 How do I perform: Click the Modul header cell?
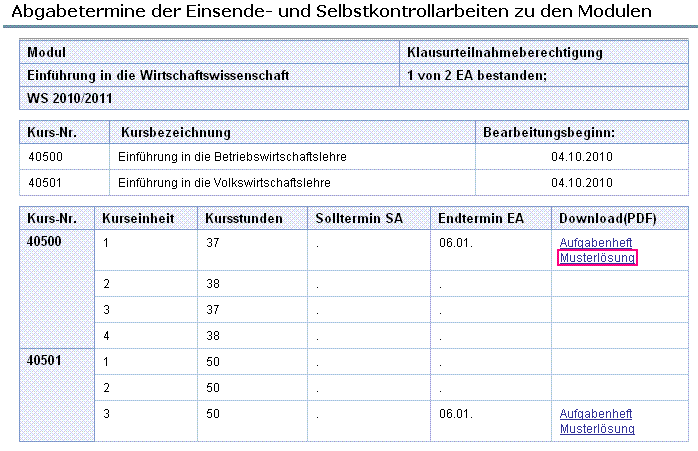coord(209,52)
